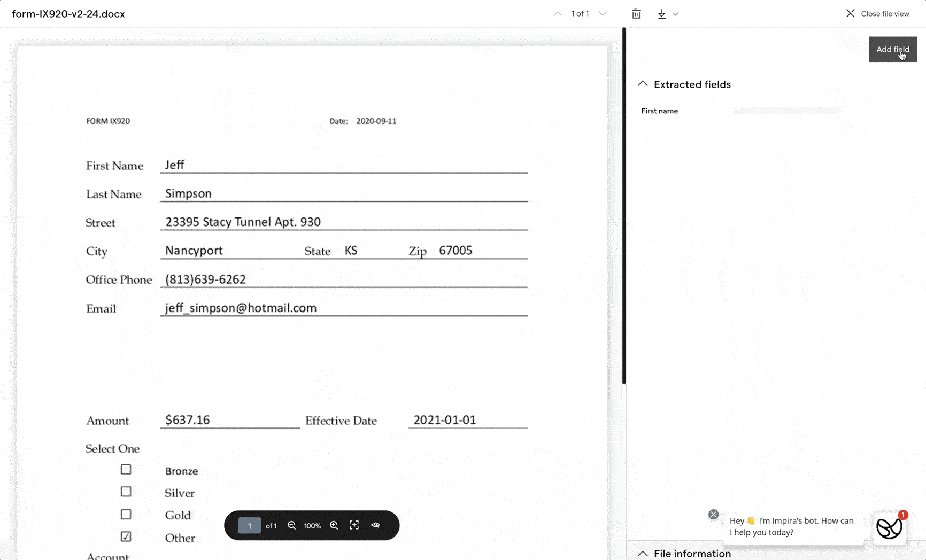
Task: Select form date 2020-09-11
Action: pyautogui.click(x=376, y=121)
